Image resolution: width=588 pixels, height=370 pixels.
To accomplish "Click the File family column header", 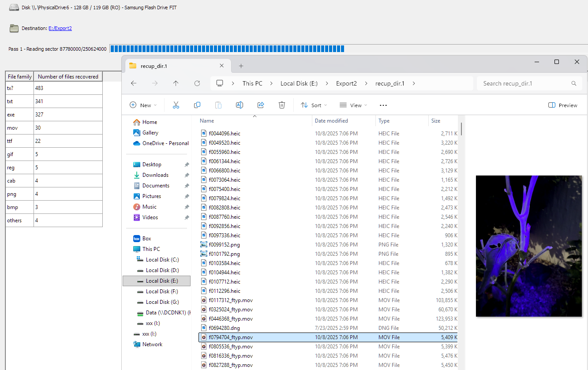I will click(x=19, y=77).
